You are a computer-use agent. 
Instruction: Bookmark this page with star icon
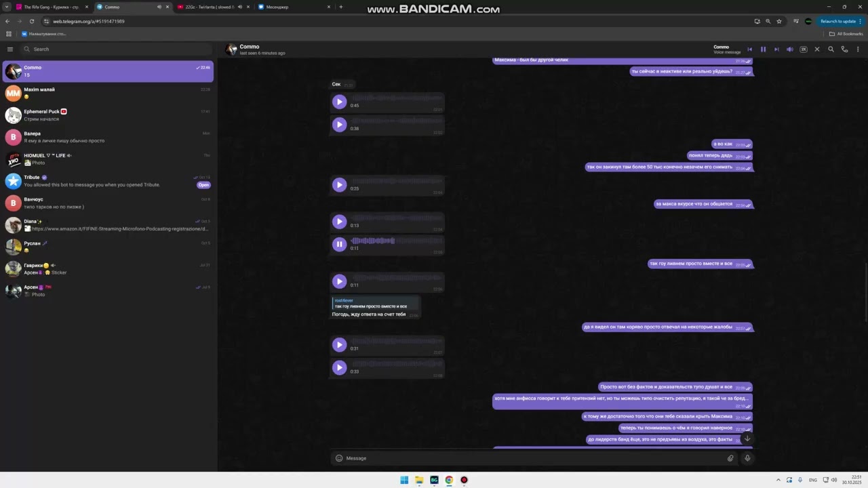click(779, 21)
